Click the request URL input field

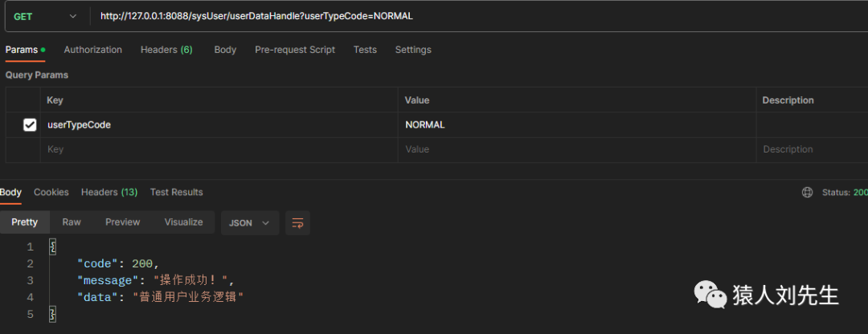pos(482,16)
